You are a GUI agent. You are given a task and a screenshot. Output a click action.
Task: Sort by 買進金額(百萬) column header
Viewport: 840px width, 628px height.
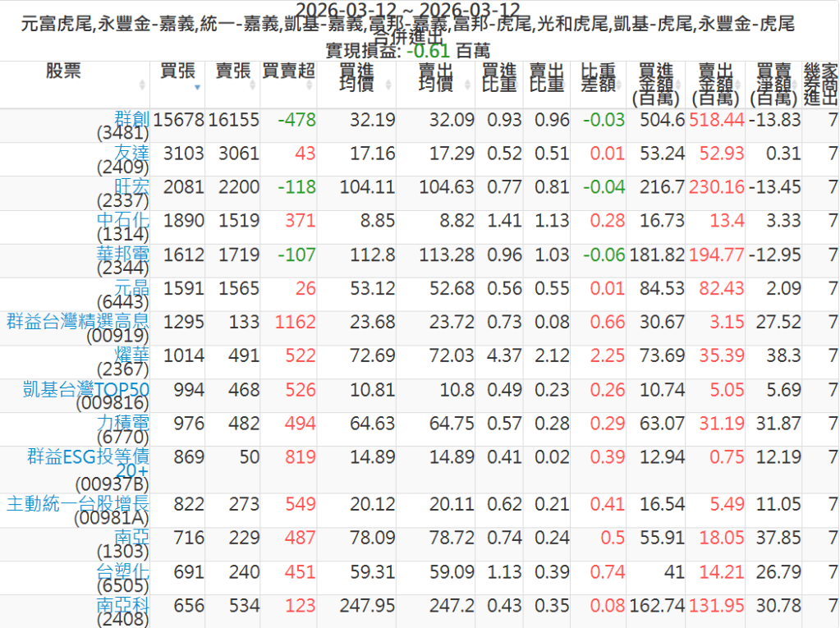[654, 84]
